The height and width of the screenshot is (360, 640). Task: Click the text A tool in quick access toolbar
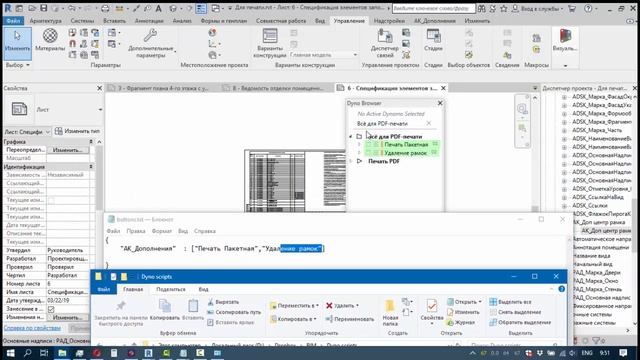158,8
